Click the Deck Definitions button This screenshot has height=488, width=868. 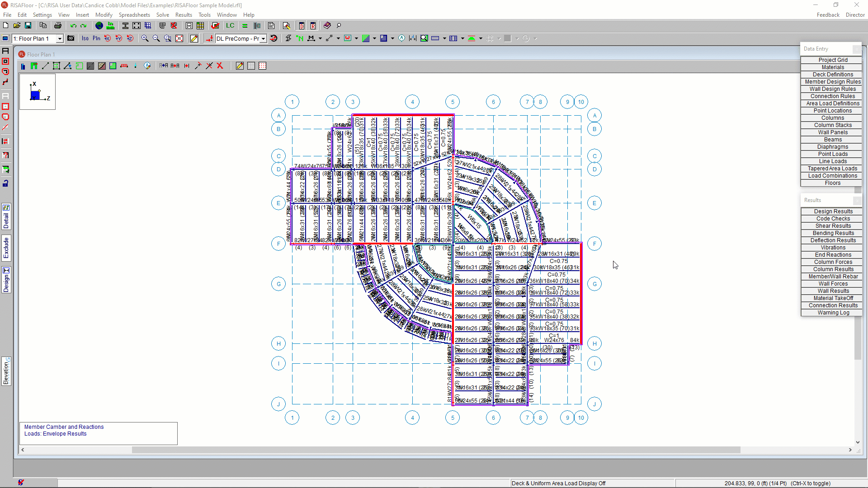(x=832, y=75)
